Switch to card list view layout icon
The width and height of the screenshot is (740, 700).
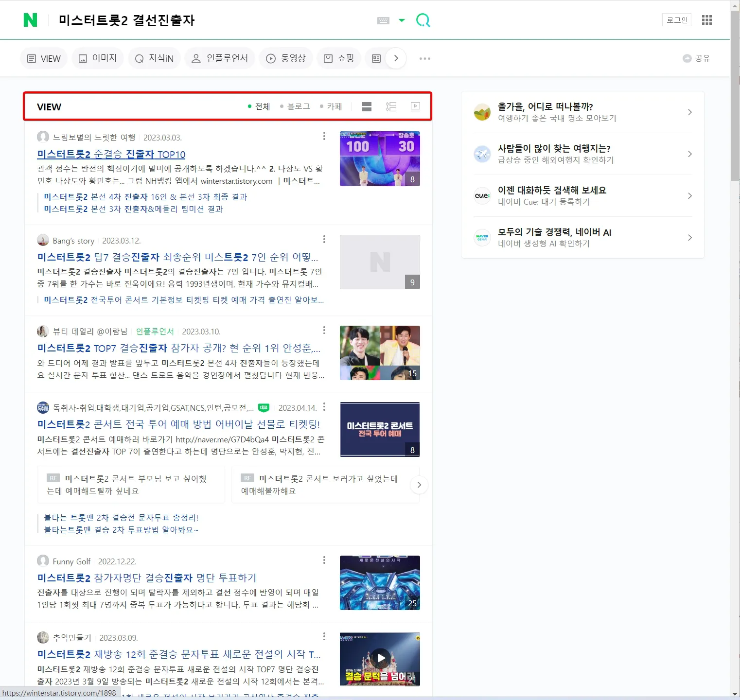[x=367, y=106]
